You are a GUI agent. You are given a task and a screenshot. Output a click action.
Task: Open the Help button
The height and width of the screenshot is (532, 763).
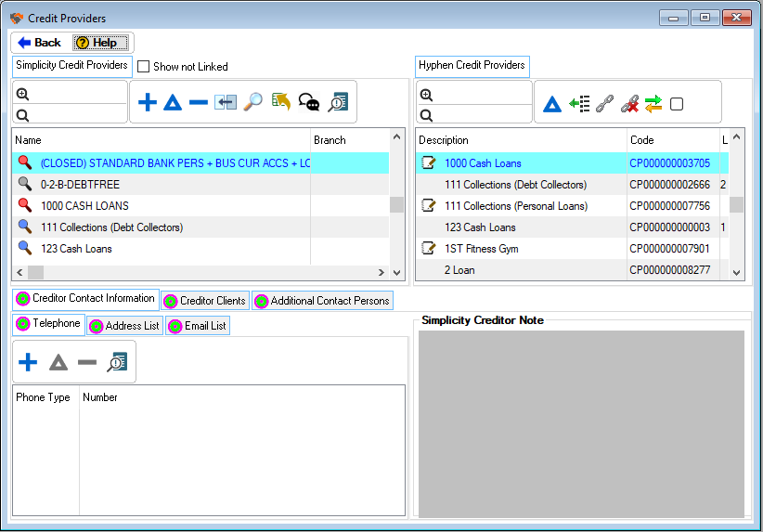[102, 43]
